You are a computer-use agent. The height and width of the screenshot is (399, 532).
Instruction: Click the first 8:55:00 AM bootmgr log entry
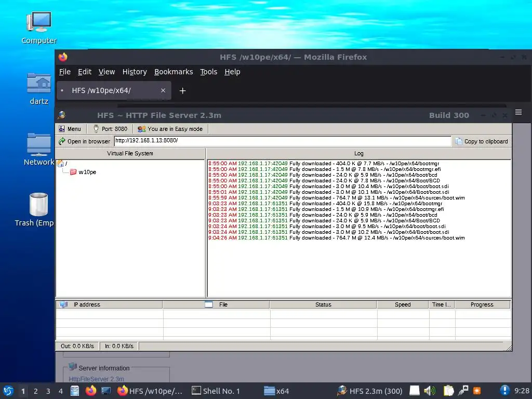click(x=324, y=164)
